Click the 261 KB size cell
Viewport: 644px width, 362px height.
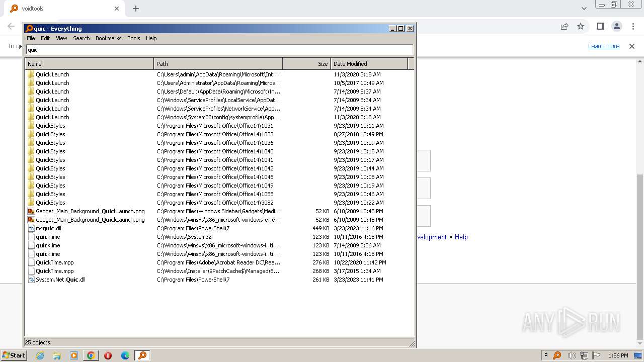320,280
